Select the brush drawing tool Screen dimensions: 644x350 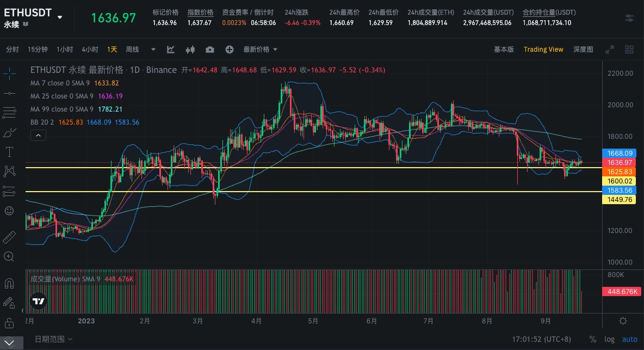click(9, 132)
